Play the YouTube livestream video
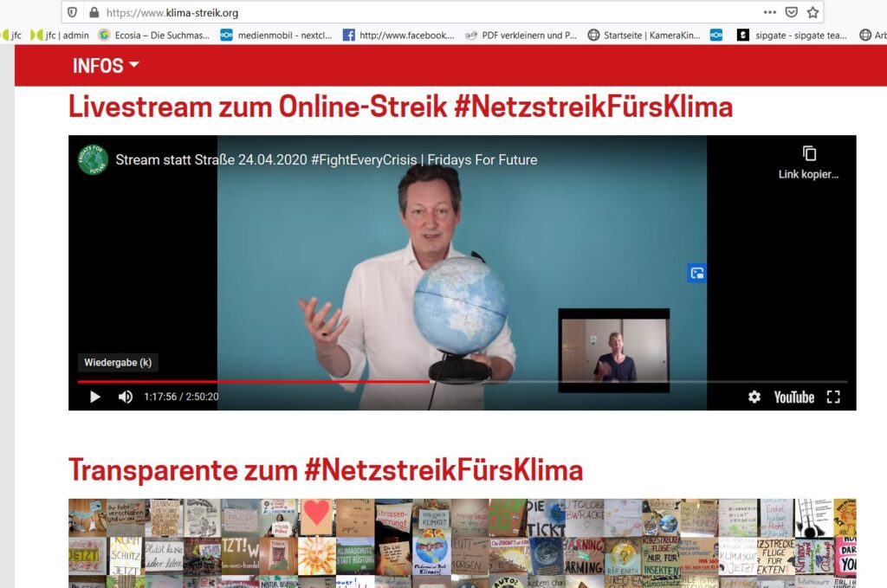This screenshot has height=588, width=887. tap(95, 397)
